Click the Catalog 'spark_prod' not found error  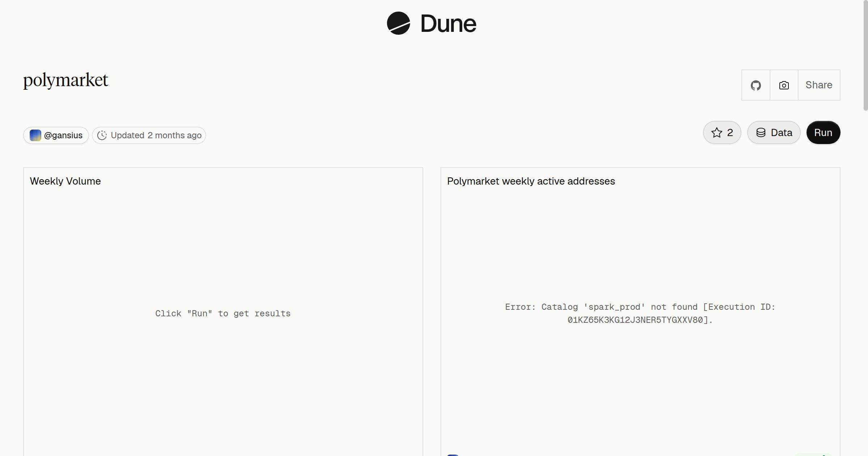[x=640, y=313]
